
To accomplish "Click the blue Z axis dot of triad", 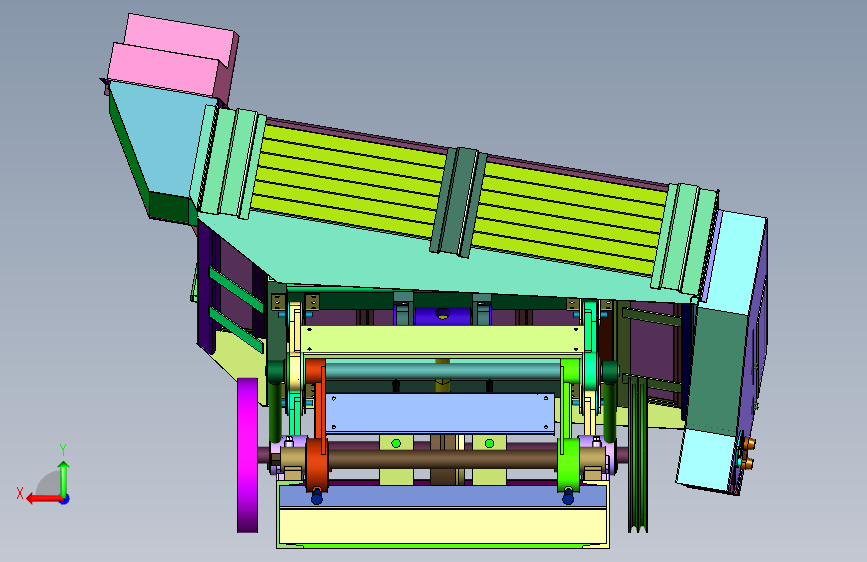I will pos(65,499).
